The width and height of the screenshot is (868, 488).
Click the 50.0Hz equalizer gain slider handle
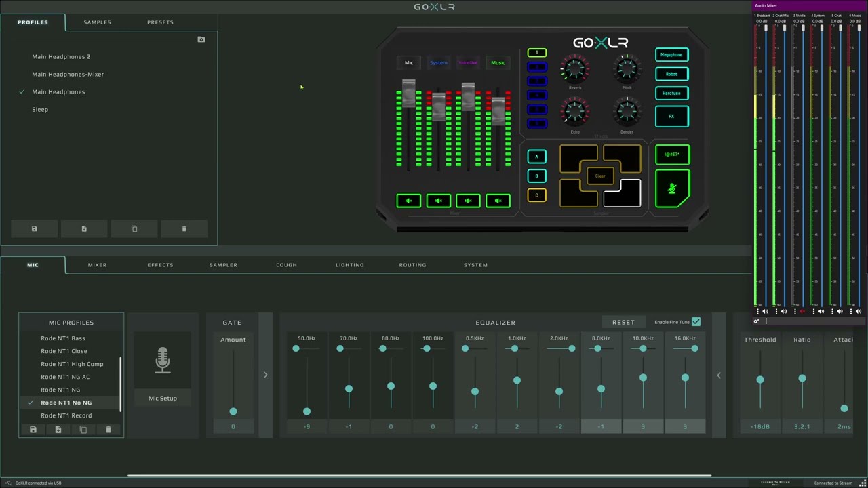[307, 411]
